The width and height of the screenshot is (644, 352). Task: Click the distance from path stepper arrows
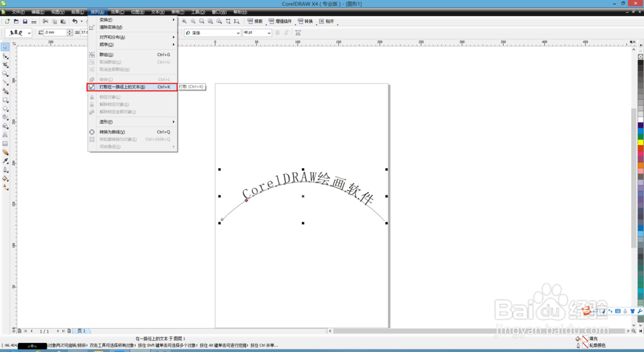(70, 32)
